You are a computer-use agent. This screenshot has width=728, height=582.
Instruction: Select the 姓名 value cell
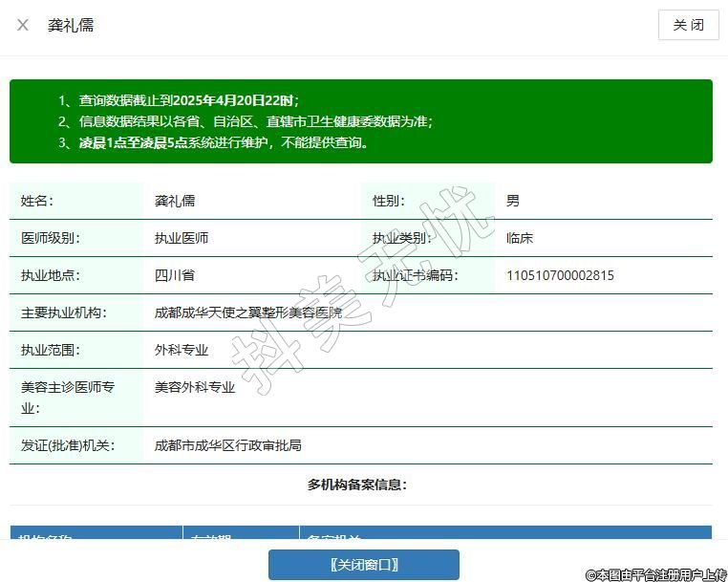point(175,201)
